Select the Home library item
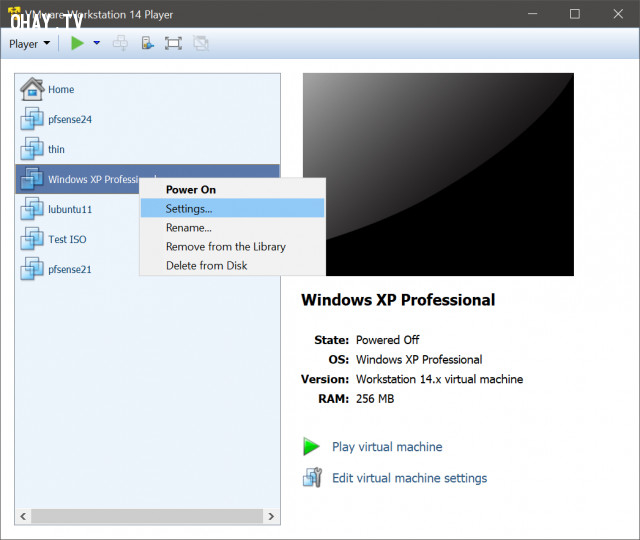Screen dimensions: 640x540 [148, 89]
